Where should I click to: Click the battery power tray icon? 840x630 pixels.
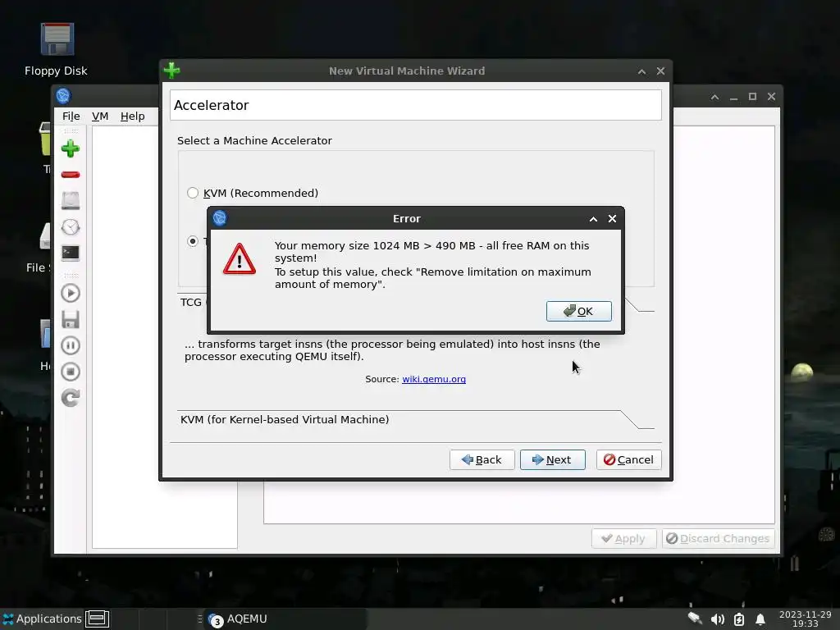[739, 619]
